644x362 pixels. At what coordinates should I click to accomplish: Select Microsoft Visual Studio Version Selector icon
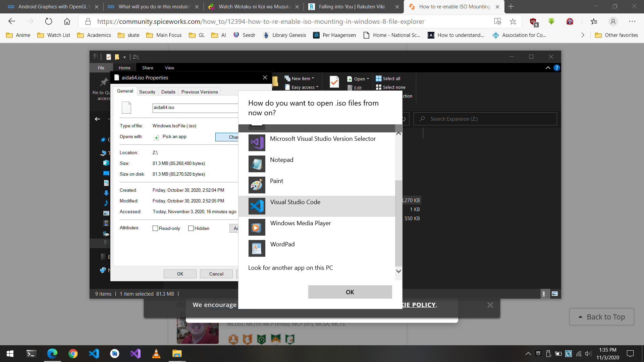click(x=257, y=143)
